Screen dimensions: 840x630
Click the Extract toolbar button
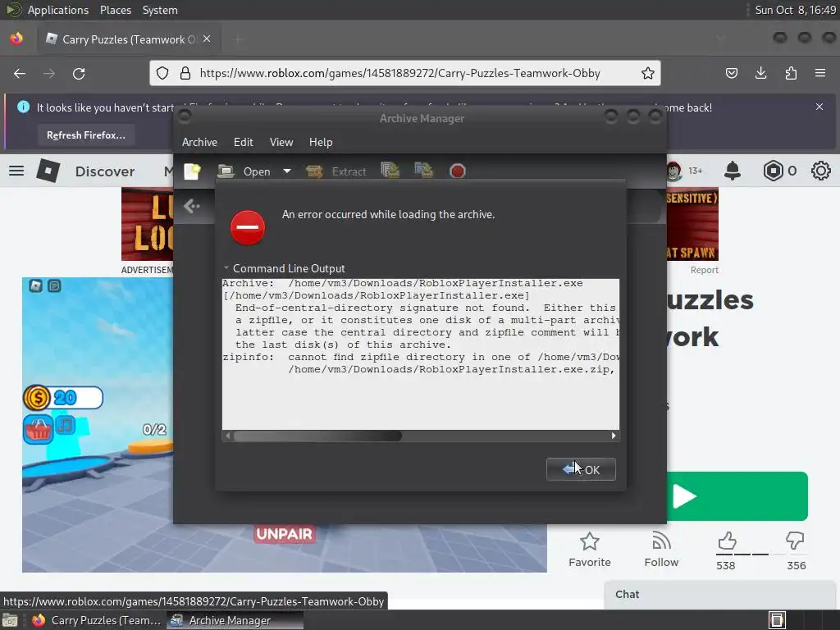[x=336, y=171]
